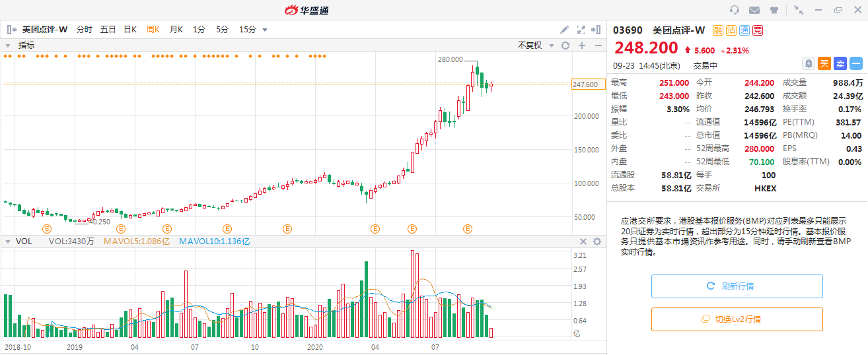Expand chart to fullscreen view
The image size is (868, 355).
[x=581, y=30]
